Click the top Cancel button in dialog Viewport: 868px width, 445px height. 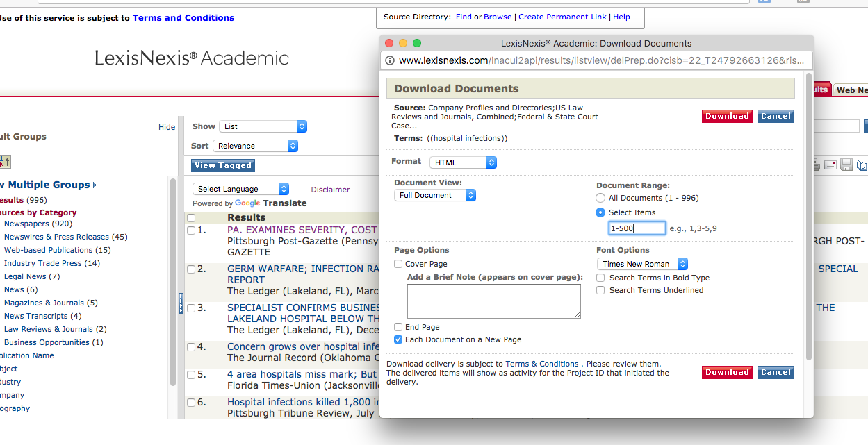point(776,117)
